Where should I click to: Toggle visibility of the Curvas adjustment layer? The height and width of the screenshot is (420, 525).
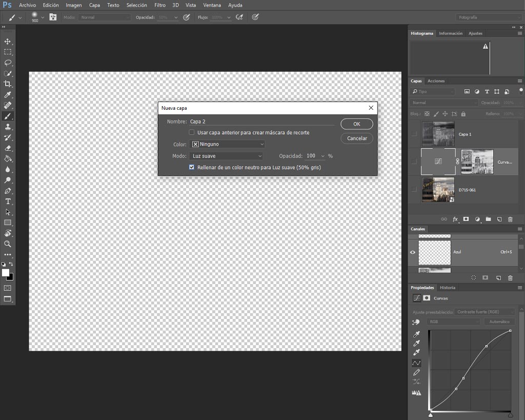tap(414, 162)
